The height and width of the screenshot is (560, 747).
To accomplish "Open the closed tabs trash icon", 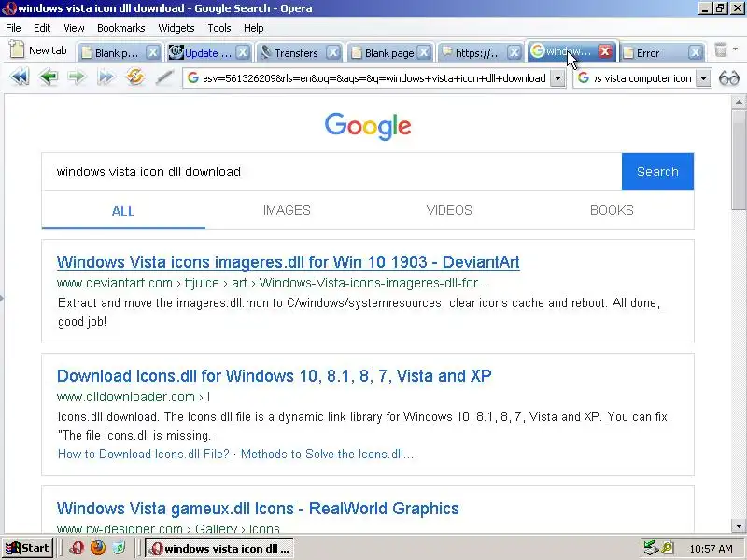I will click(721, 50).
